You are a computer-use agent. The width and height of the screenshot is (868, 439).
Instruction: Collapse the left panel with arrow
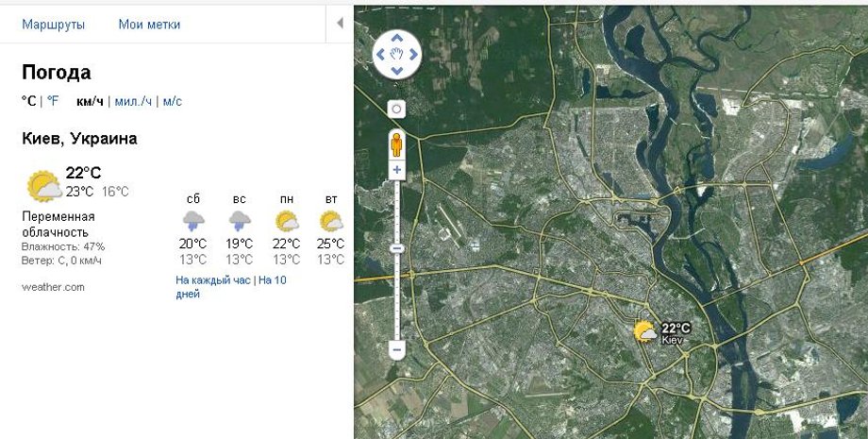(x=340, y=25)
